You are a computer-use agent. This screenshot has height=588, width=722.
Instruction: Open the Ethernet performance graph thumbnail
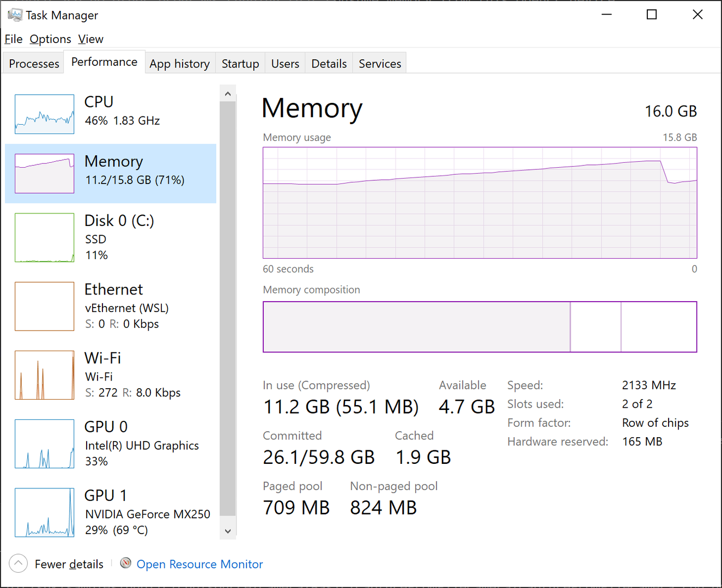(x=45, y=307)
